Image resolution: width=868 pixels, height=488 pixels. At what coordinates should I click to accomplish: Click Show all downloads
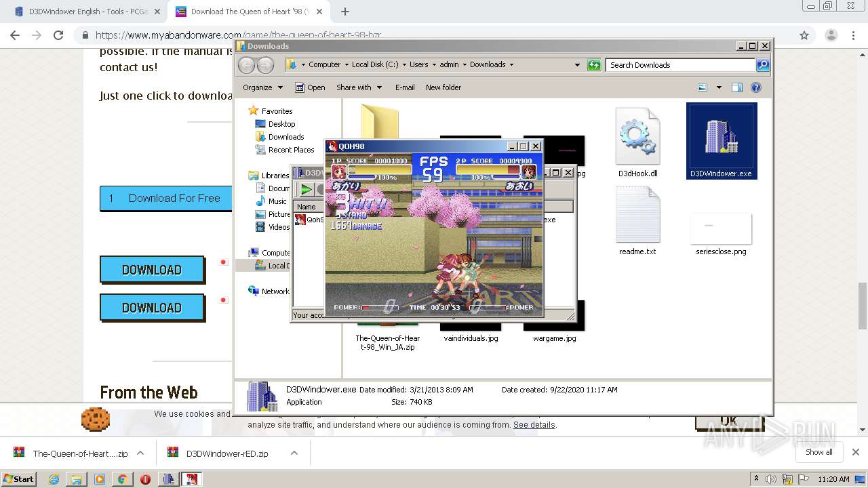[x=819, y=452]
